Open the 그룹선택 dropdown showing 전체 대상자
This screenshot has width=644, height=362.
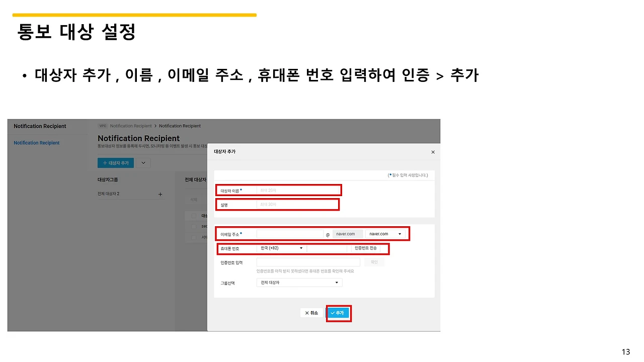point(299,283)
